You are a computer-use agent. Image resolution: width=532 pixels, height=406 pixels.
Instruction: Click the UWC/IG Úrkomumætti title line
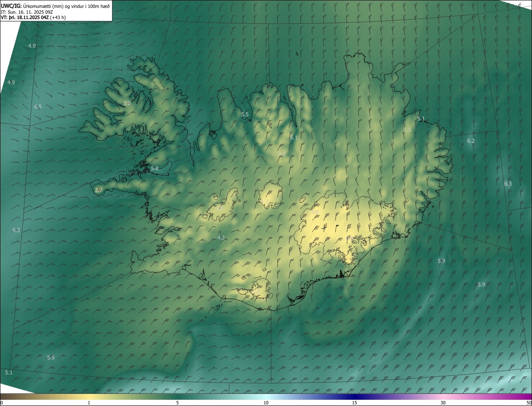[x=55, y=6]
